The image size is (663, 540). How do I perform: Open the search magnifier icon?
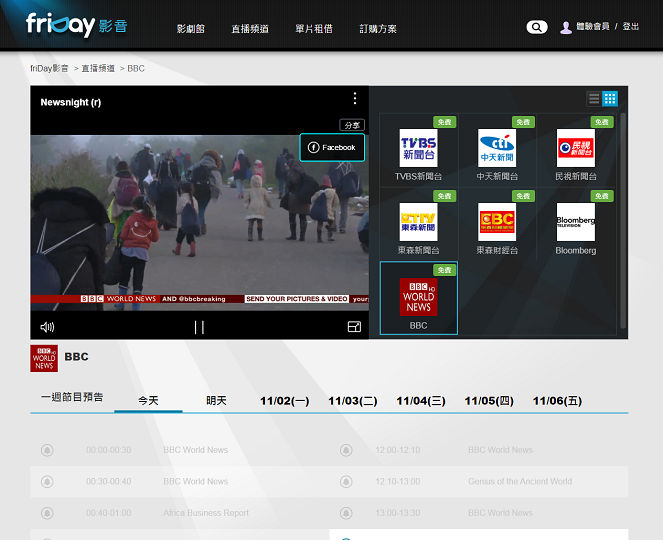pos(537,27)
